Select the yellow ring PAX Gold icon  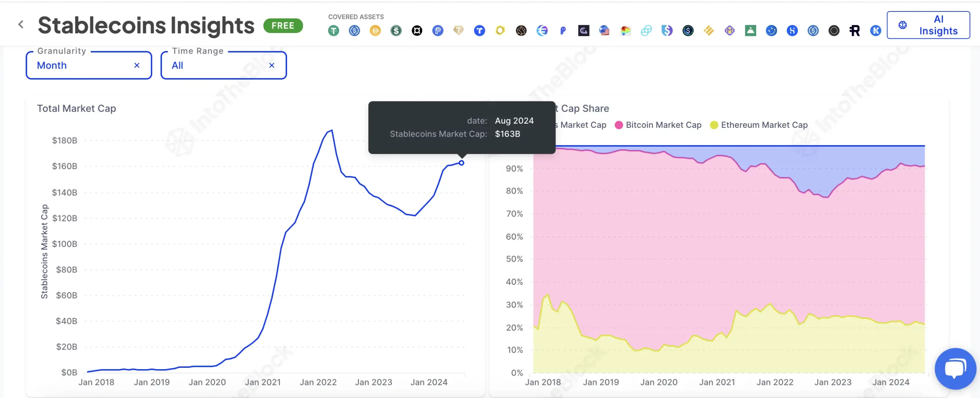tap(500, 31)
